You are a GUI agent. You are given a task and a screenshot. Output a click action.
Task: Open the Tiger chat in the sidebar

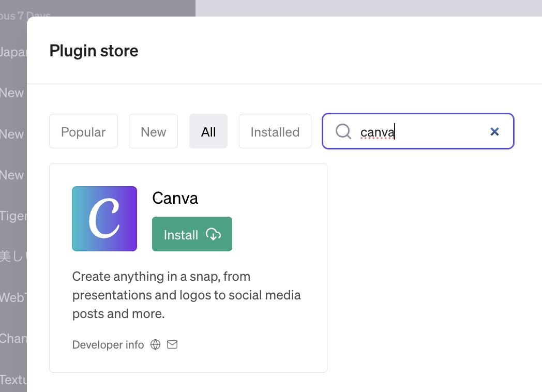click(13, 216)
